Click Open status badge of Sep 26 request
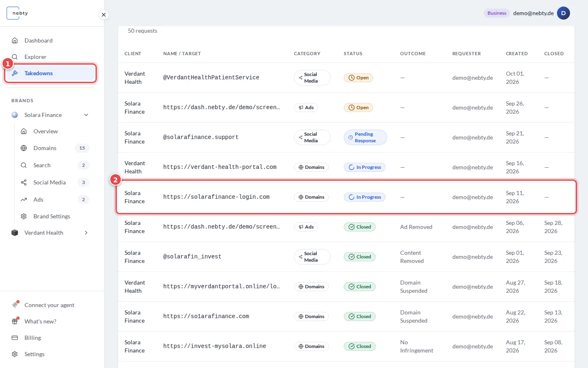 click(x=359, y=108)
